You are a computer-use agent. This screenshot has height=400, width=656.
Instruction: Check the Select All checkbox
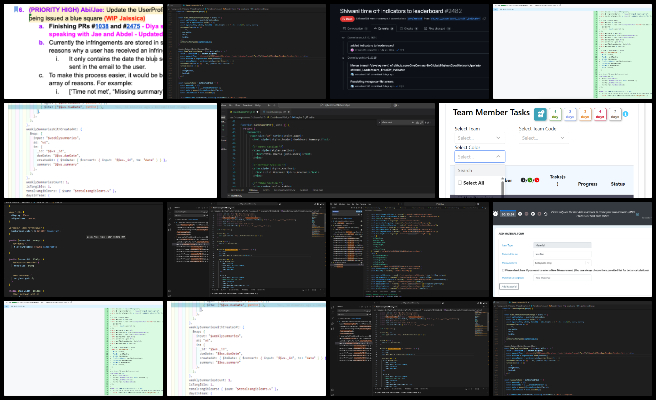pyautogui.click(x=460, y=183)
